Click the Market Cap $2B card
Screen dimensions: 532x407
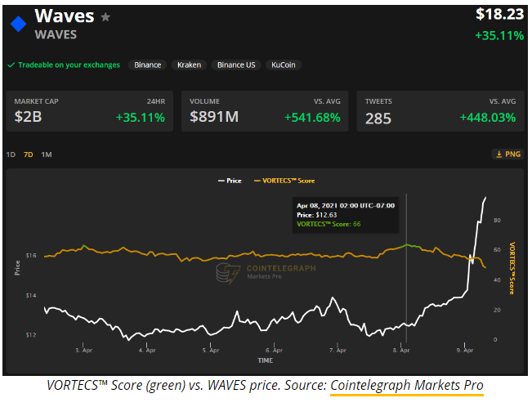90,111
